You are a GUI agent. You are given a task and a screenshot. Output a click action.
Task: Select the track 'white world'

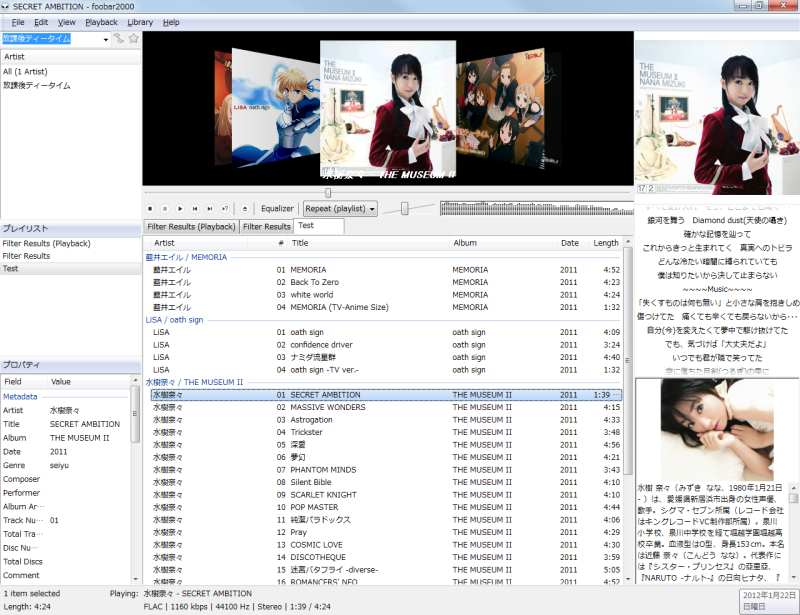coord(386,294)
